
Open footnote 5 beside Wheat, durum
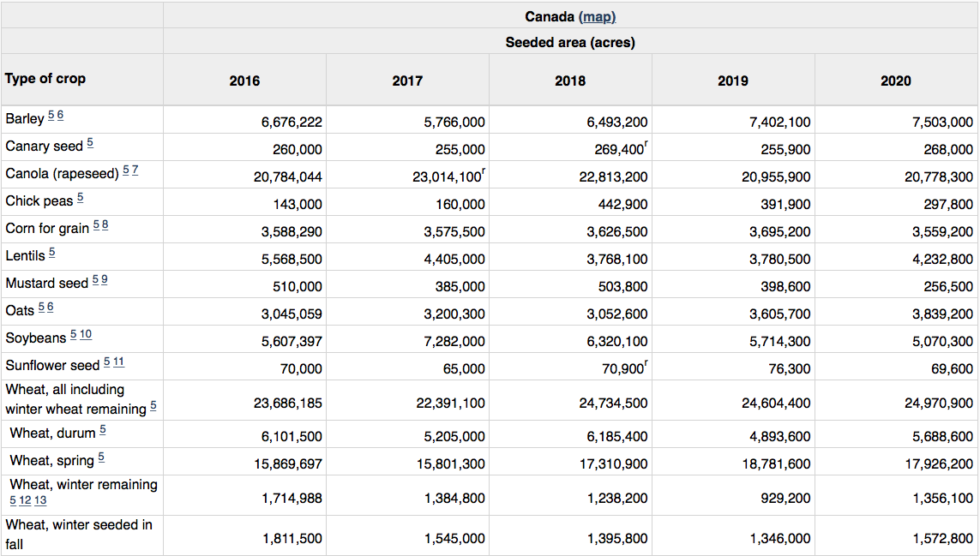(x=103, y=430)
